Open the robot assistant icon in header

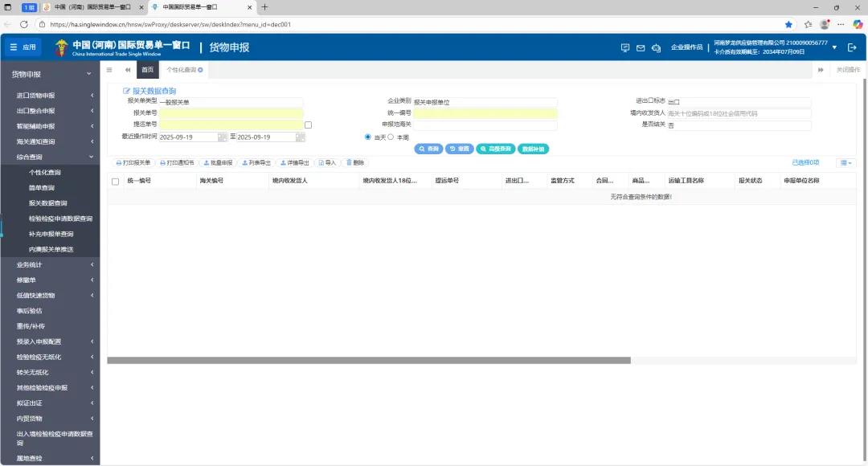point(657,47)
